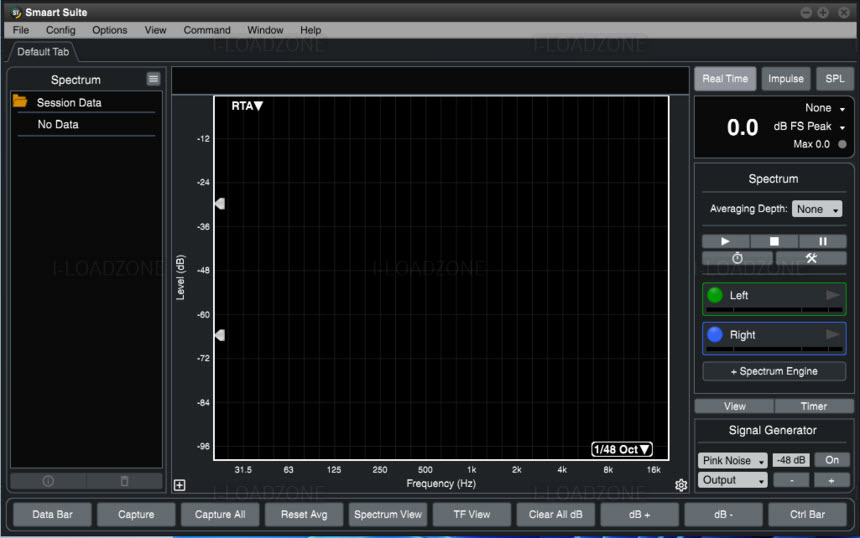Increase generator level with plus button
Screen dimensions: 860x538
(831, 480)
